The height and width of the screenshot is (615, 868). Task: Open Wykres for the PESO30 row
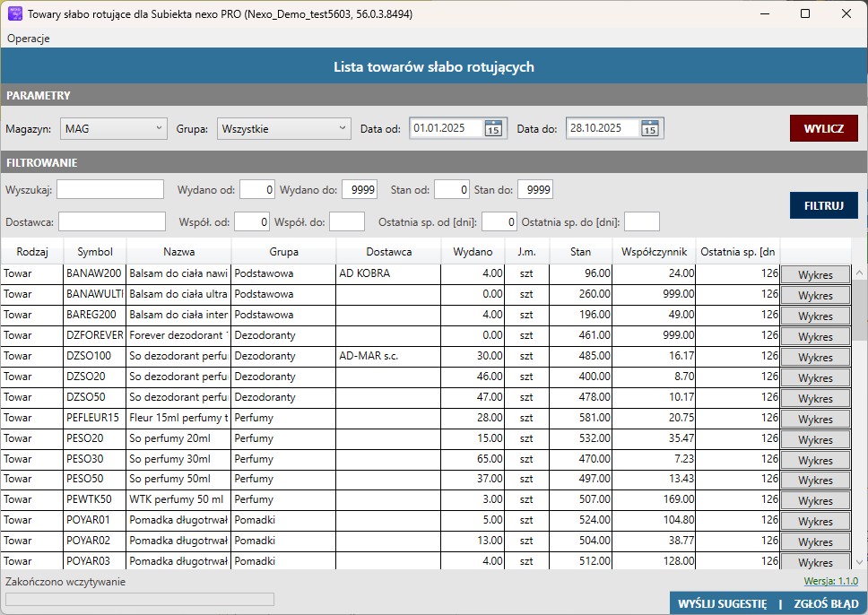[815, 460]
